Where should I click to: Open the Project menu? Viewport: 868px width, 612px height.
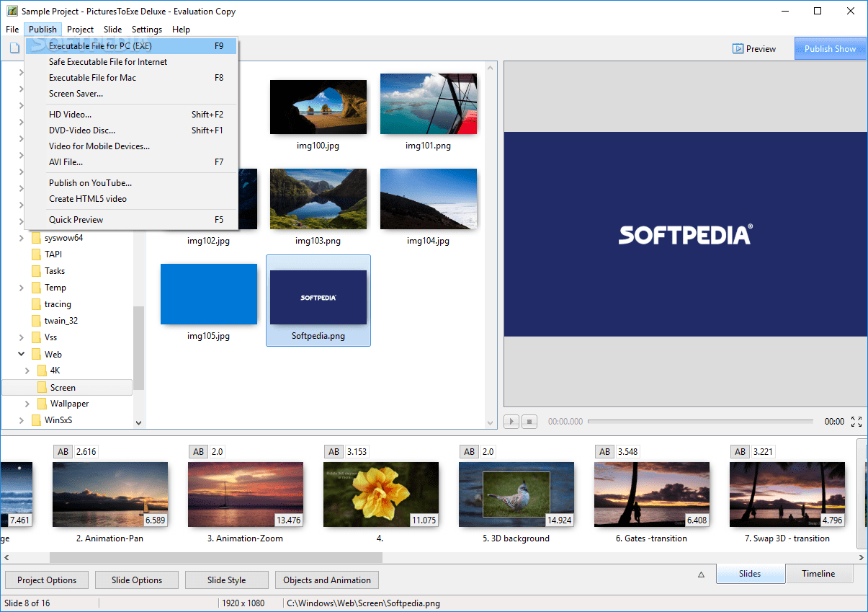click(80, 30)
